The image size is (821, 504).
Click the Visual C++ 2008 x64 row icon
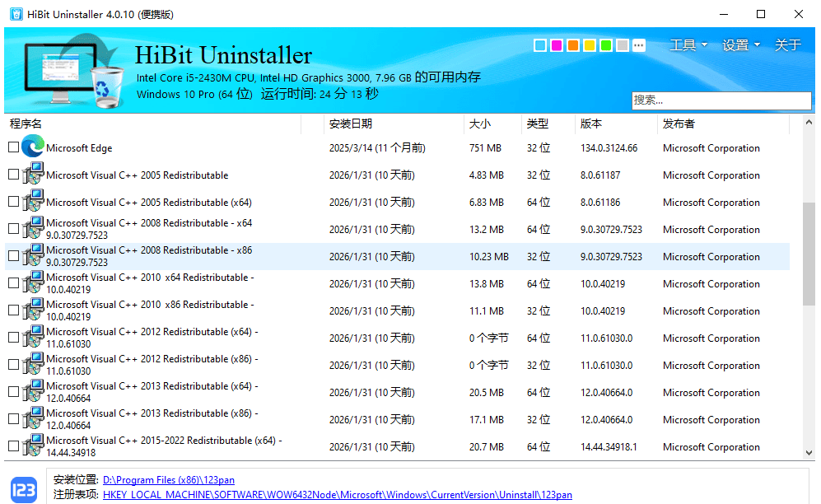(x=32, y=229)
